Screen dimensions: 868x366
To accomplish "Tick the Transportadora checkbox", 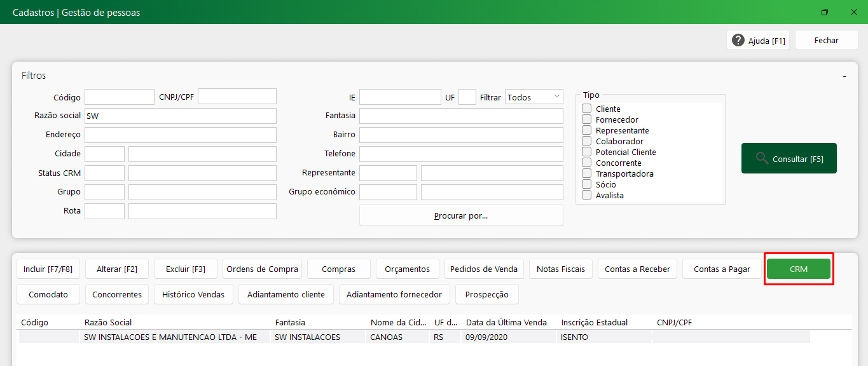I will pos(586,173).
